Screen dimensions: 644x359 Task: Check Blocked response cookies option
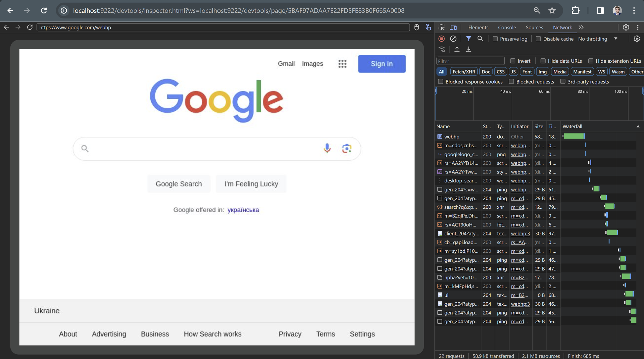(x=441, y=82)
